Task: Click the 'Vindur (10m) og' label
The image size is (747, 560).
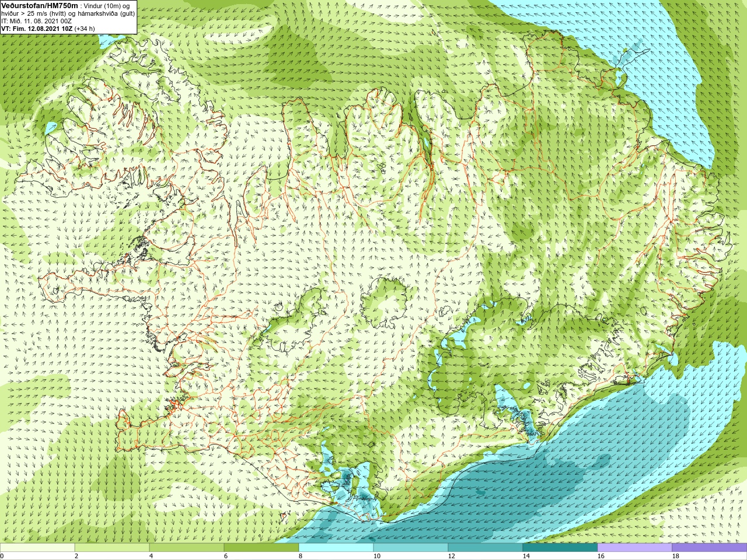Action: (x=107, y=6)
